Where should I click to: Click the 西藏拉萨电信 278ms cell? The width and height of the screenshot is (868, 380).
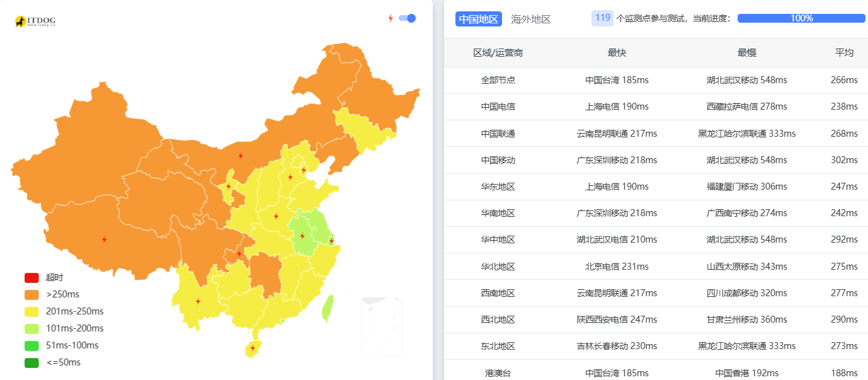coord(747,107)
